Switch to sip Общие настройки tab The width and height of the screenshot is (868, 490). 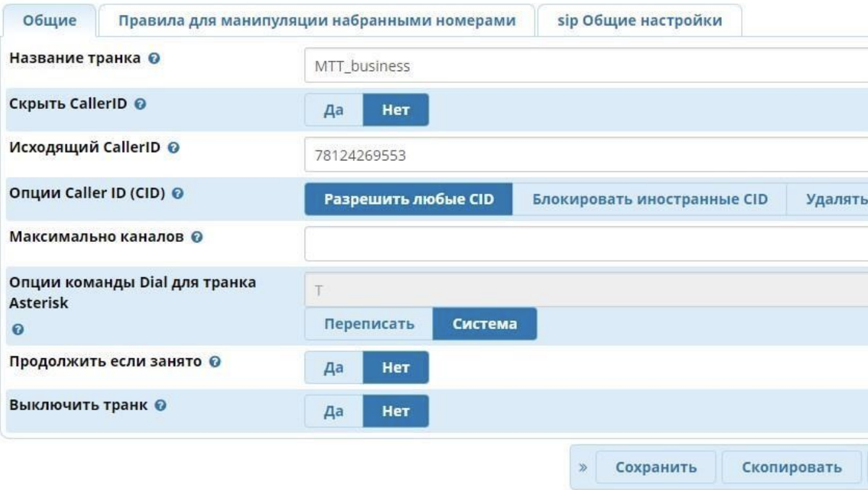pos(640,20)
